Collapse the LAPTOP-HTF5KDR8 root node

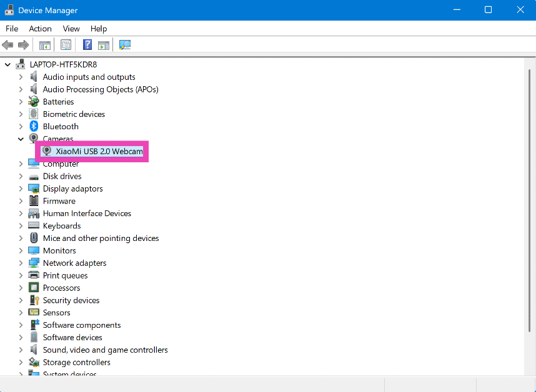pos(8,64)
